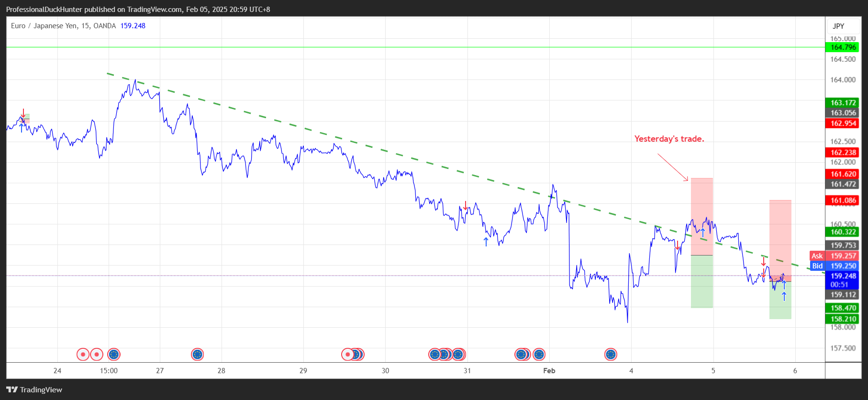Image resolution: width=868 pixels, height=400 pixels.
Task: Click the leftmost Japan flag economic event marker
Action: tap(83, 355)
